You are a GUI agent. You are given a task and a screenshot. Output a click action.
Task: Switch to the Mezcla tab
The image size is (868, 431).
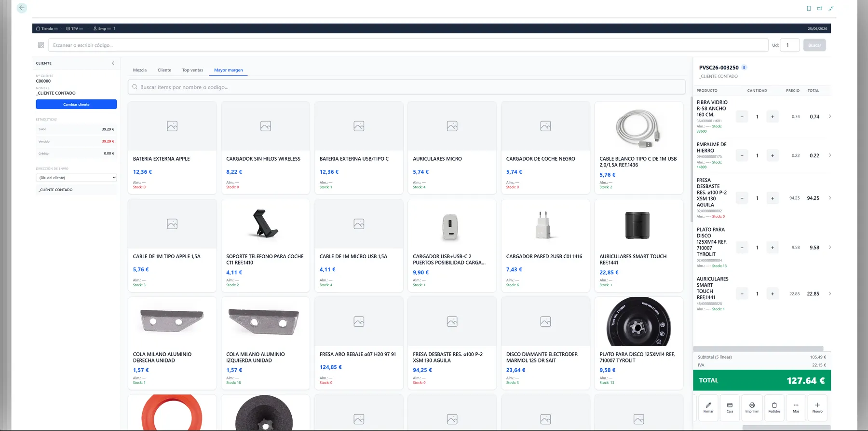click(140, 70)
